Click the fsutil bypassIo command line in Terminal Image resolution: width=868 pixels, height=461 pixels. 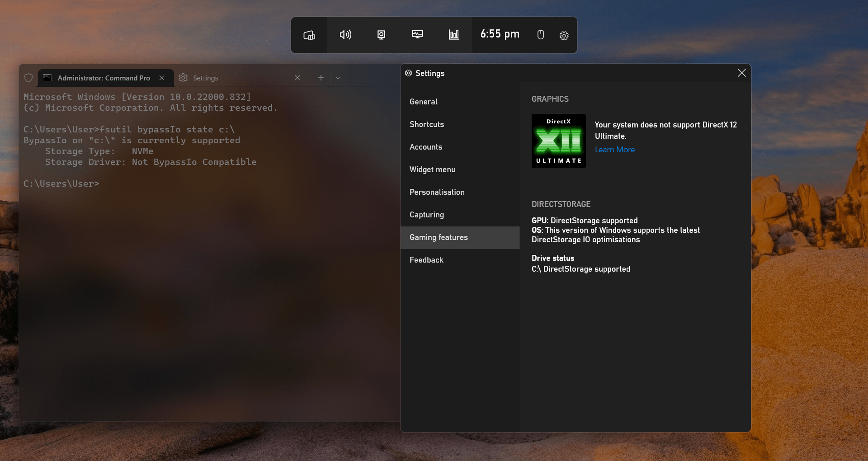click(129, 130)
